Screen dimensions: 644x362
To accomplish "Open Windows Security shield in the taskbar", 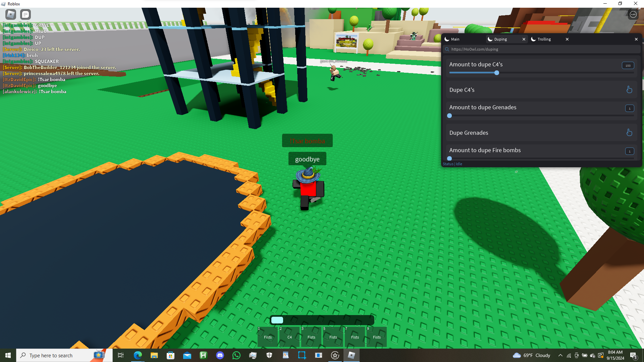I will coord(269,355).
